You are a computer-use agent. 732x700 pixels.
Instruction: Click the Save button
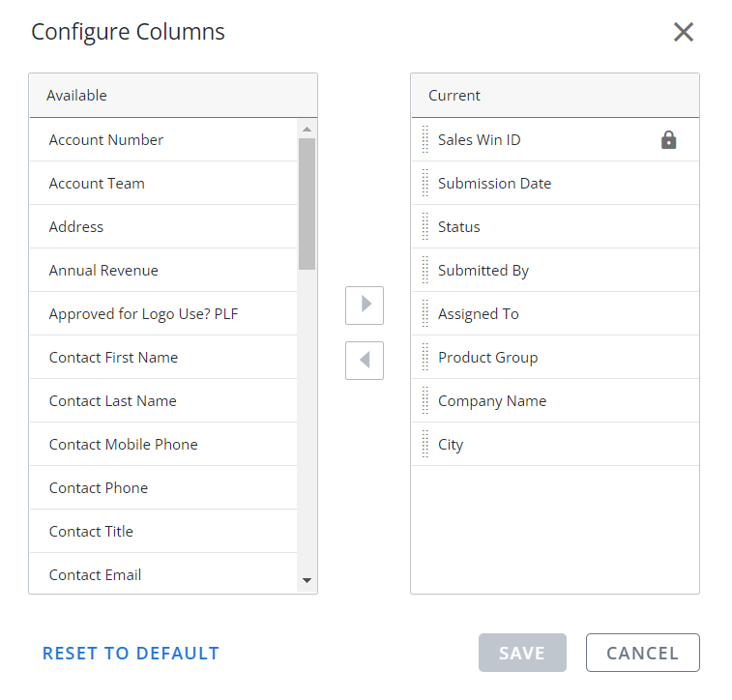[522, 653]
